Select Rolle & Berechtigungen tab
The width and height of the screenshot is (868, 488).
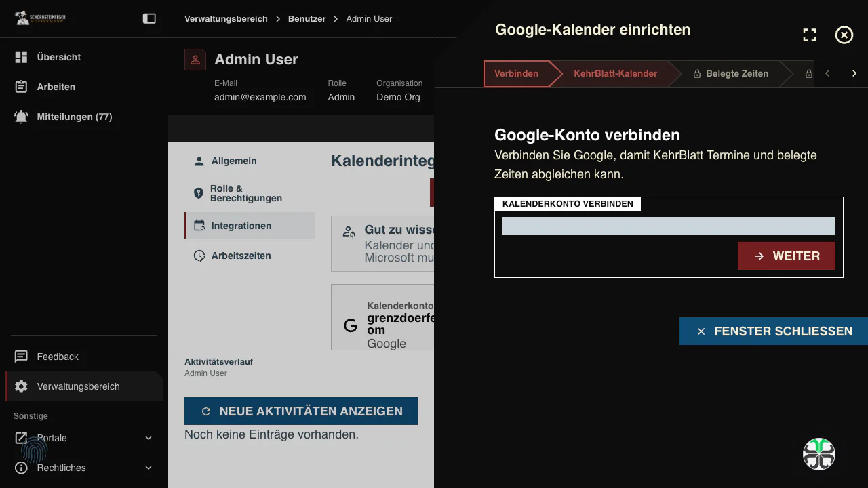[x=250, y=194]
